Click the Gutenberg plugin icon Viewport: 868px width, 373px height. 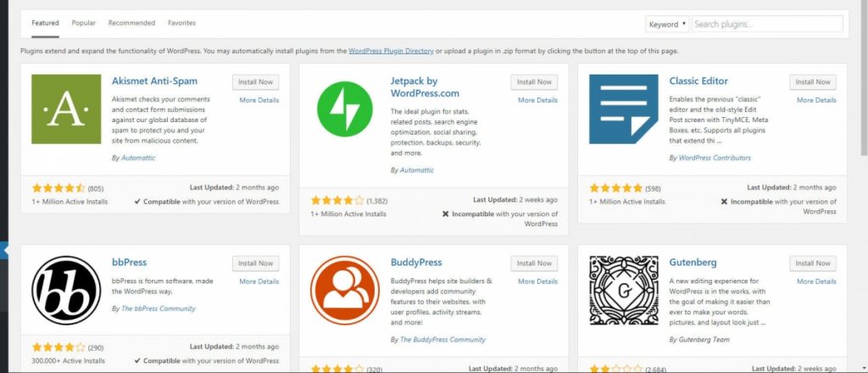(x=623, y=291)
